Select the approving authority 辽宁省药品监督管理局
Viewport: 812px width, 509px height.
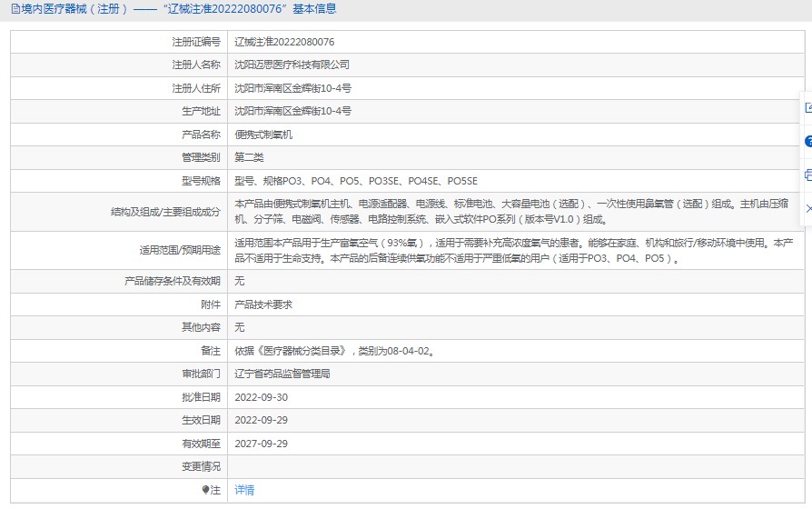point(282,374)
